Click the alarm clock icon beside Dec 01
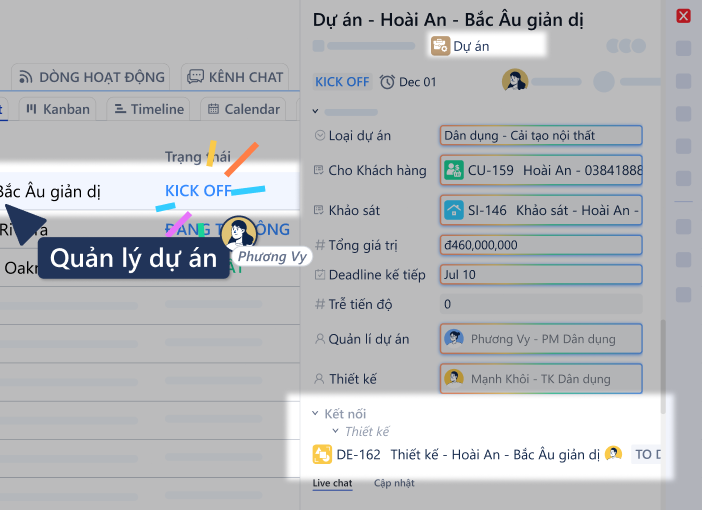The width and height of the screenshot is (702, 510). [x=387, y=82]
